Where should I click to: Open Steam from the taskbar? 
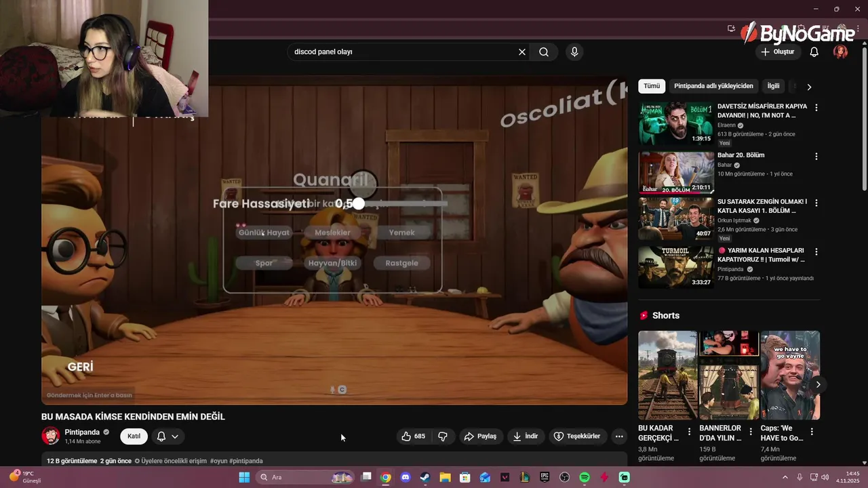pos(425,477)
